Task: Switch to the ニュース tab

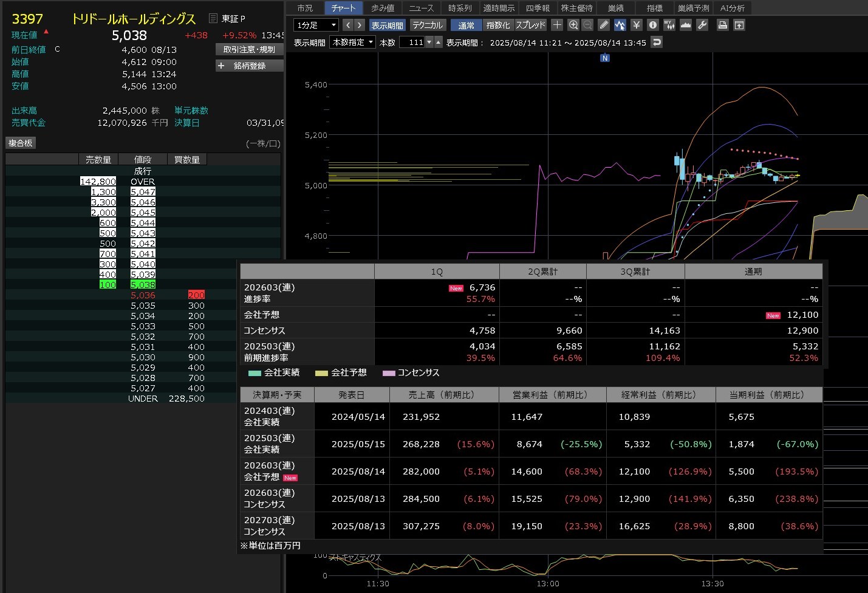Action: pos(421,8)
